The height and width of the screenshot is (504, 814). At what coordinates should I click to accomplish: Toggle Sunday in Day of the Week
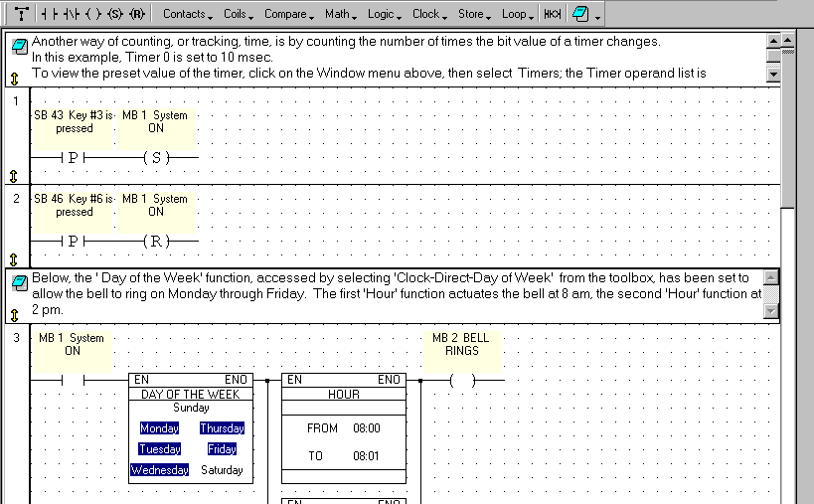click(191, 408)
